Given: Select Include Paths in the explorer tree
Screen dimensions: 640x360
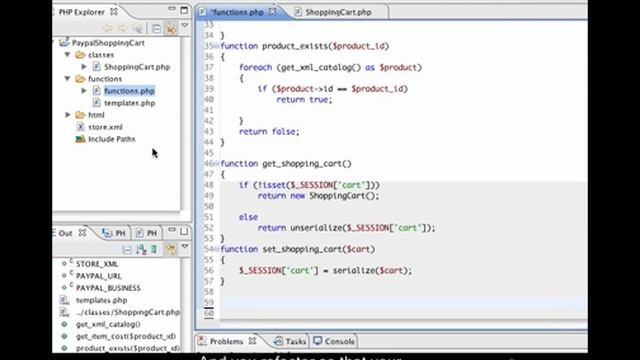Looking at the screenshot, I should [x=111, y=139].
